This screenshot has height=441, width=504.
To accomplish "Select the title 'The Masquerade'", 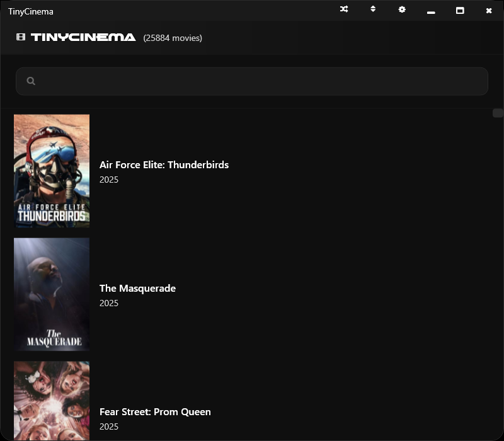I will point(137,289).
